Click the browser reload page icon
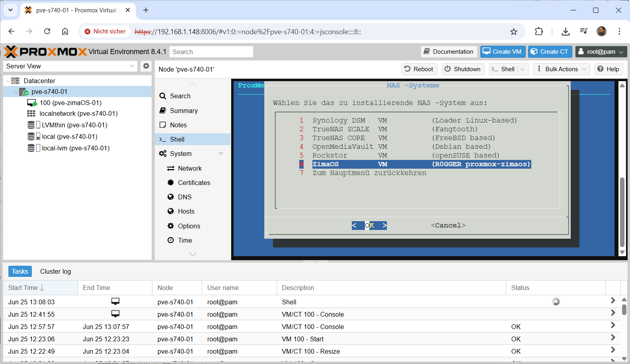This screenshot has width=630, height=364. click(x=47, y=31)
